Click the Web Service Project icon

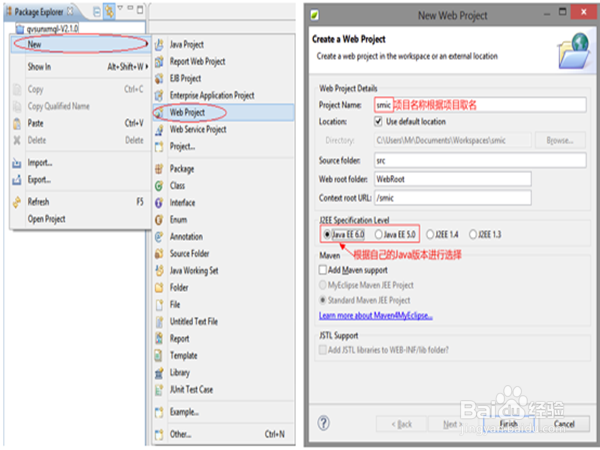[159, 130]
